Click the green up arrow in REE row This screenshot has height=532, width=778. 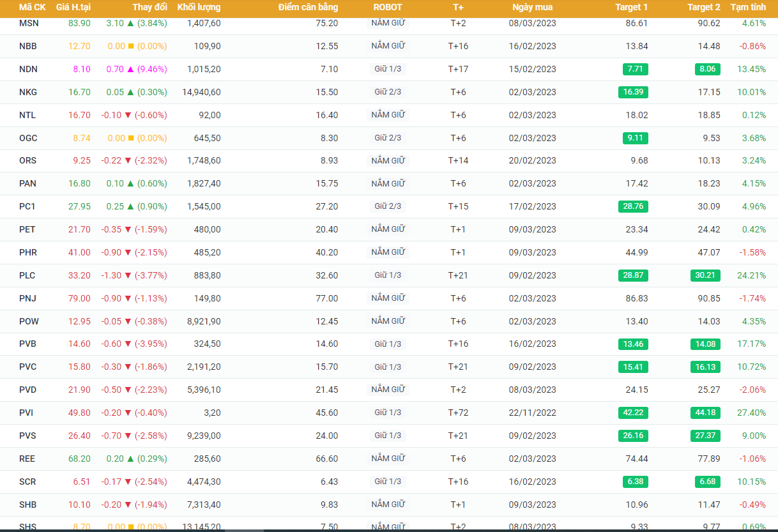[130, 459]
